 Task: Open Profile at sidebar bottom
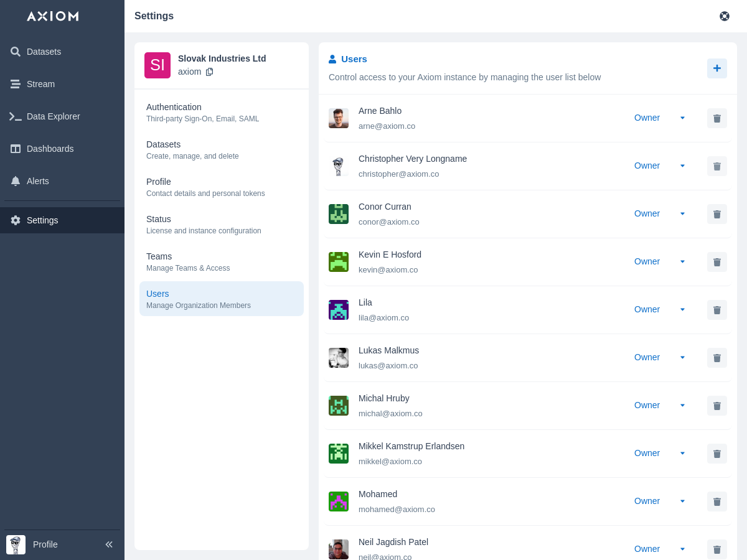[45, 544]
